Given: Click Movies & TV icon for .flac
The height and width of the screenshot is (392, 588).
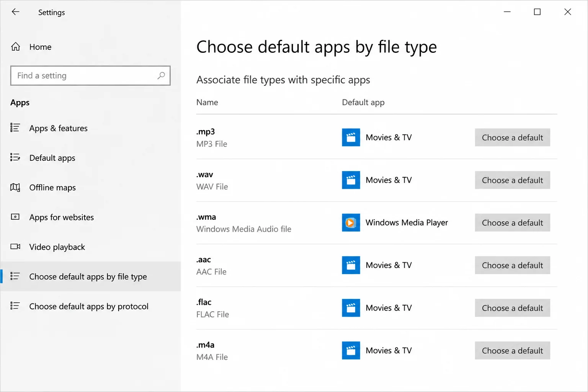Looking at the screenshot, I should pos(351,308).
